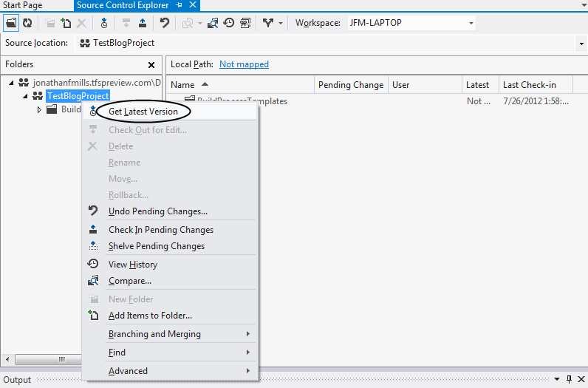This screenshot has height=388, width=588.
Task: Open the Output panel options dropdown
Action: tap(557, 379)
